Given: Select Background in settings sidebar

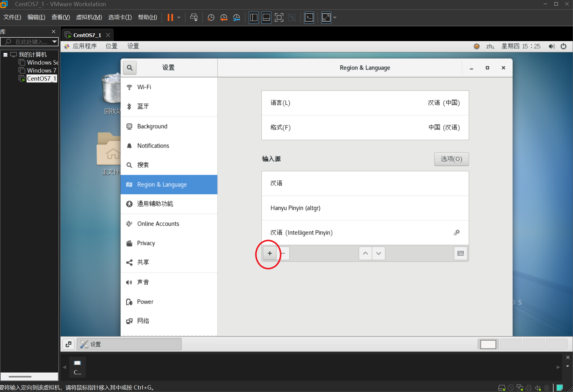Looking at the screenshot, I should tap(169, 126).
